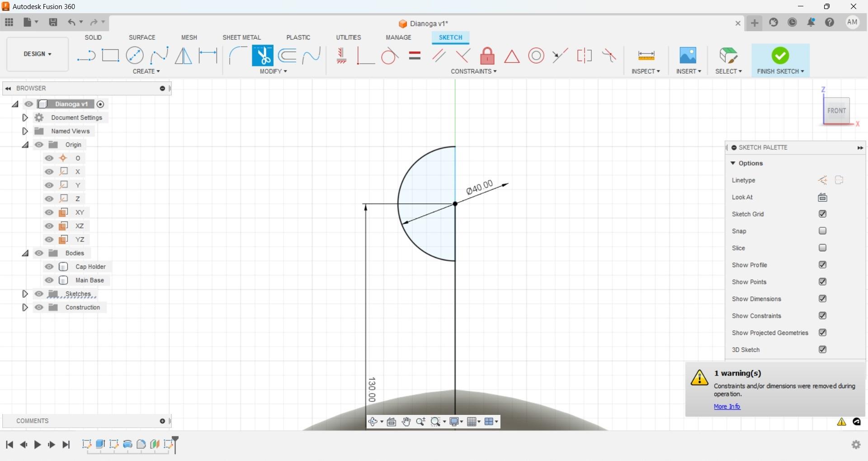Select the 2-Point Rectangle tool

tap(110, 56)
